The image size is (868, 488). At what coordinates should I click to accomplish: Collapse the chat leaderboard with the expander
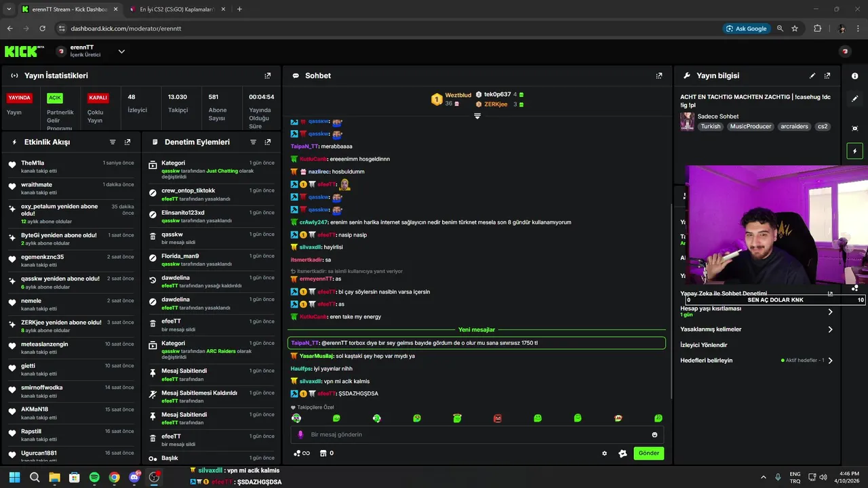pos(477,116)
